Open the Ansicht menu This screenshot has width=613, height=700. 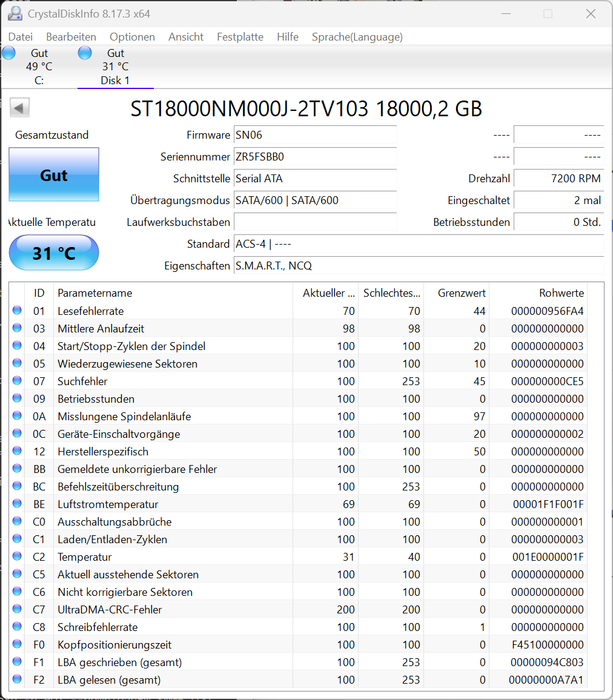pyautogui.click(x=186, y=36)
